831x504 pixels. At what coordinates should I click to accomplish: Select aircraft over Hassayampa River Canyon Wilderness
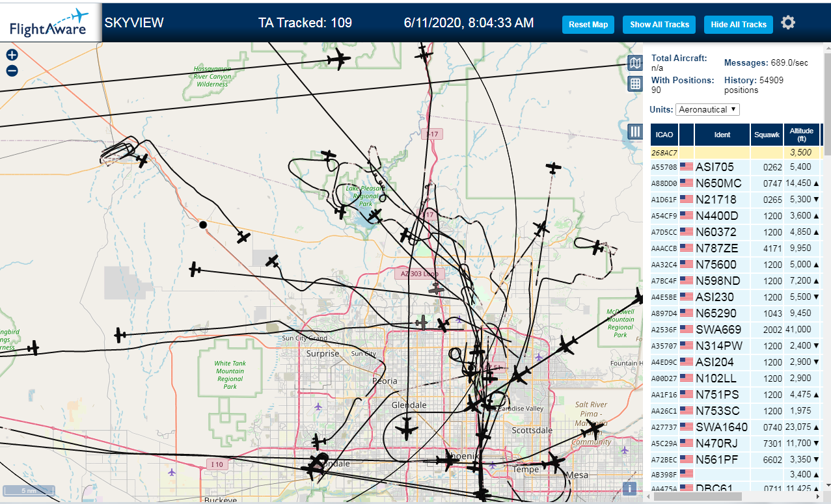pos(338,60)
